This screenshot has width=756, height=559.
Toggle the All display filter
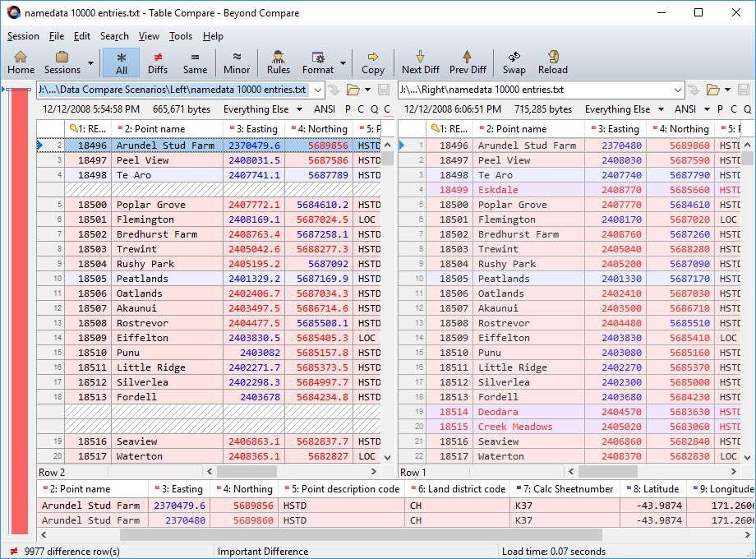(x=122, y=62)
